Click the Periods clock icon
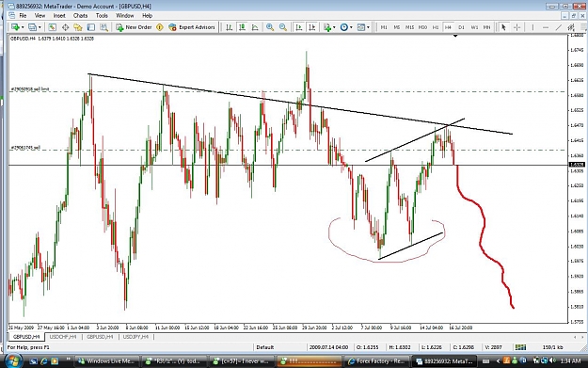The height and width of the screenshot is (368, 588). pos(344,27)
